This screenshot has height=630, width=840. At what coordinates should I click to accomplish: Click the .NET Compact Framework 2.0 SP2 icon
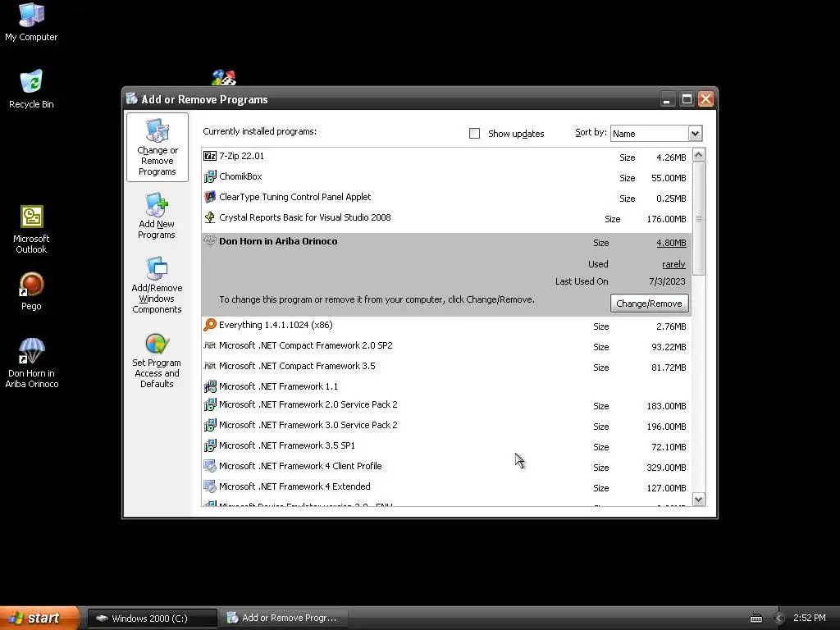[210, 345]
